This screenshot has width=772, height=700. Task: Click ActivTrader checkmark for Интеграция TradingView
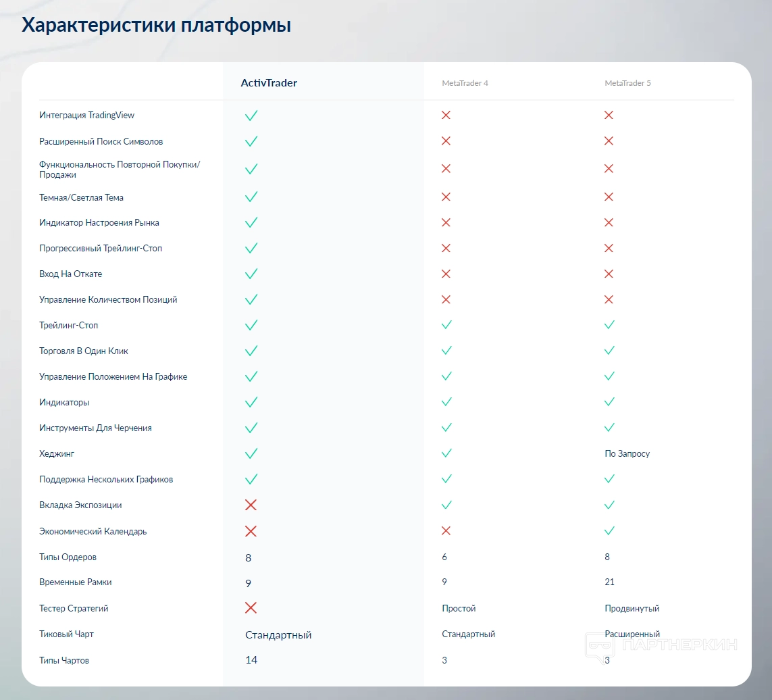point(251,116)
